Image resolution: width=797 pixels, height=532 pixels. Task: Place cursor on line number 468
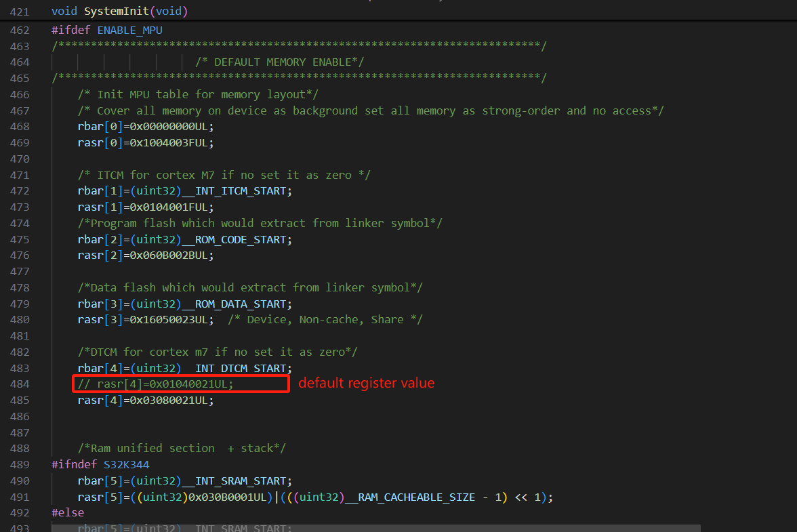20,126
